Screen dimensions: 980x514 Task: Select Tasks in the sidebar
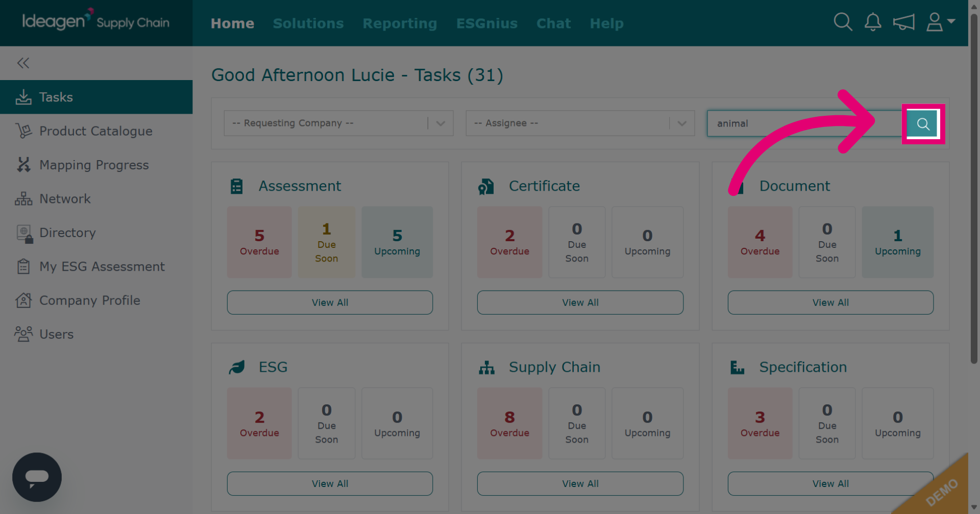(x=96, y=97)
